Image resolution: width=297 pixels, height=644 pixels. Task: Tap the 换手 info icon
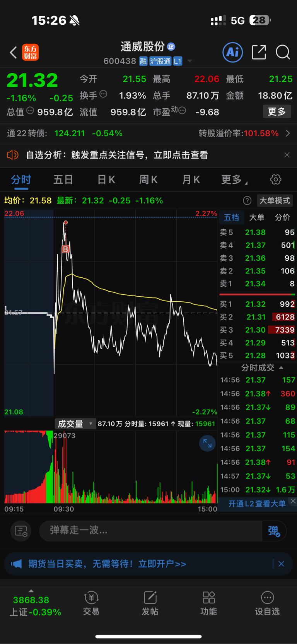103,94
